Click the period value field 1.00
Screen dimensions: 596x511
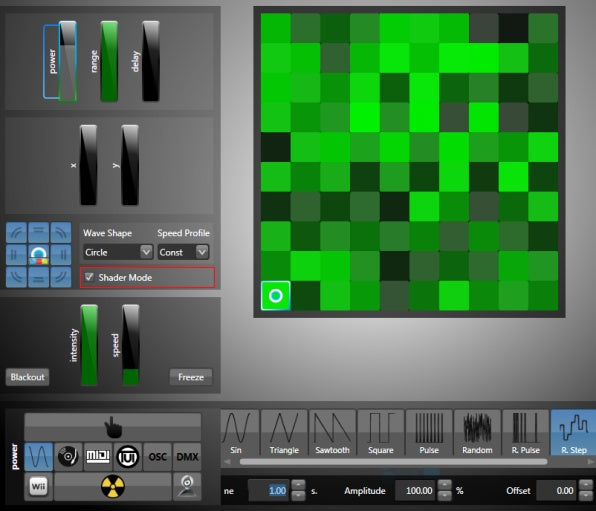point(269,490)
